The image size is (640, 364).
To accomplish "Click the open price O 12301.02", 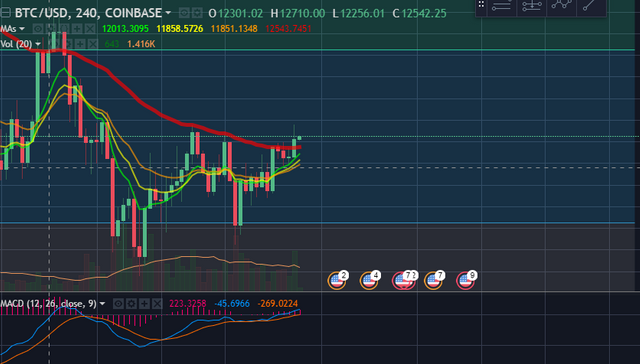I will click(x=236, y=13).
